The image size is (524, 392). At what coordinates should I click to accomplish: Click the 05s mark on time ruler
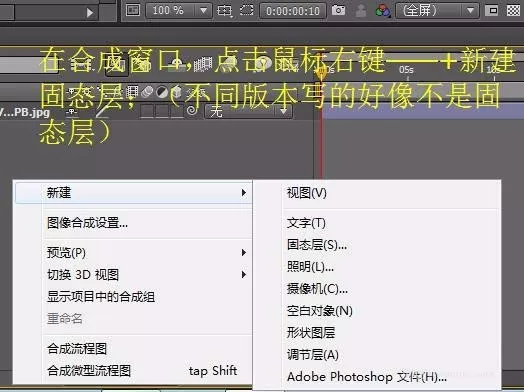click(406, 70)
